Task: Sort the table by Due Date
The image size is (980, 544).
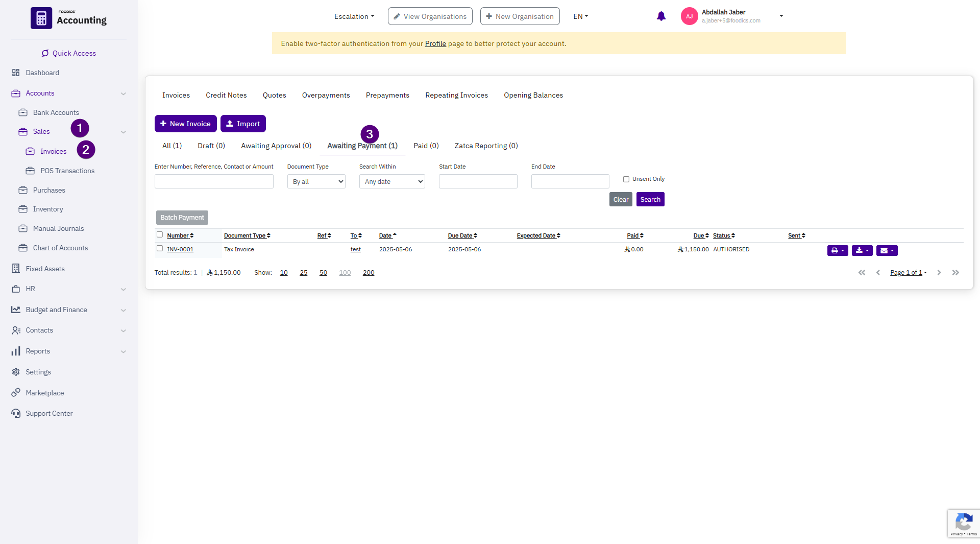Action: [462, 235]
